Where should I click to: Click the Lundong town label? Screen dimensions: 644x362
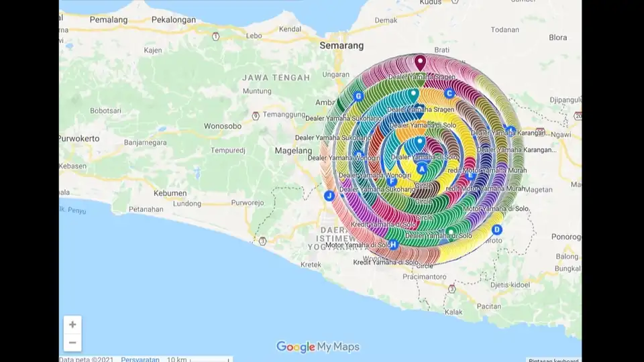coord(187,204)
